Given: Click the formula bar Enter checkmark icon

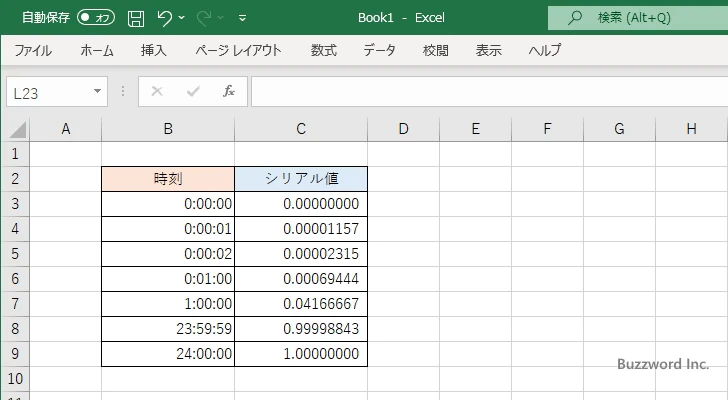Looking at the screenshot, I should click(193, 91).
